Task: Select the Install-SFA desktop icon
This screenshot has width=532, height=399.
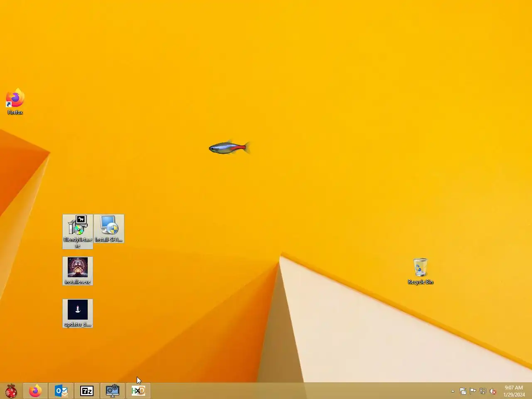Action: (109, 229)
